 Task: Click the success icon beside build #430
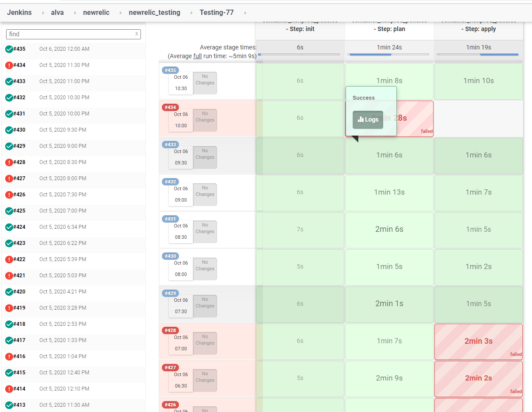9,130
